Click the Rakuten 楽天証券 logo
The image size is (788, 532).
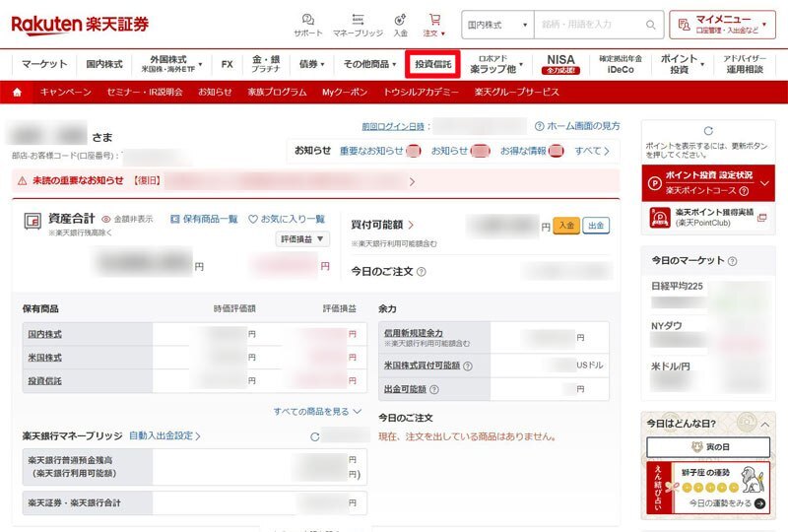pyautogui.click(x=80, y=24)
